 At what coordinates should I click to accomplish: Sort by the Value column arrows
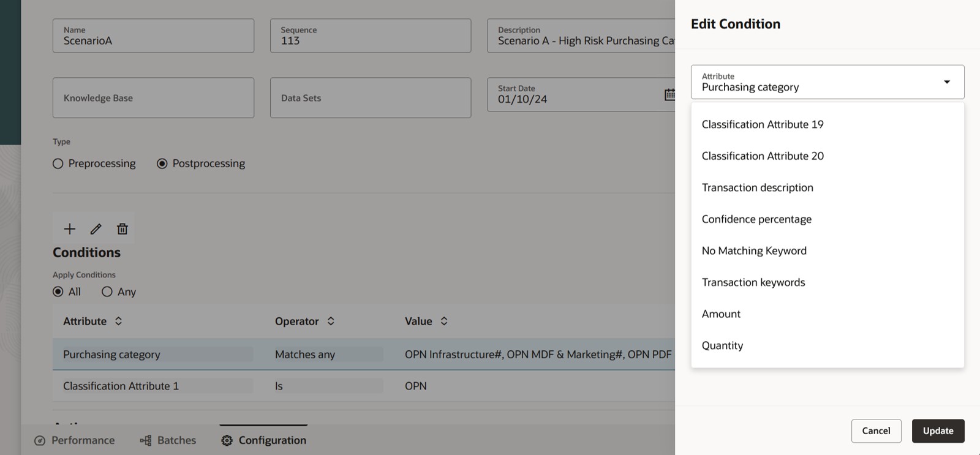[x=444, y=321]
